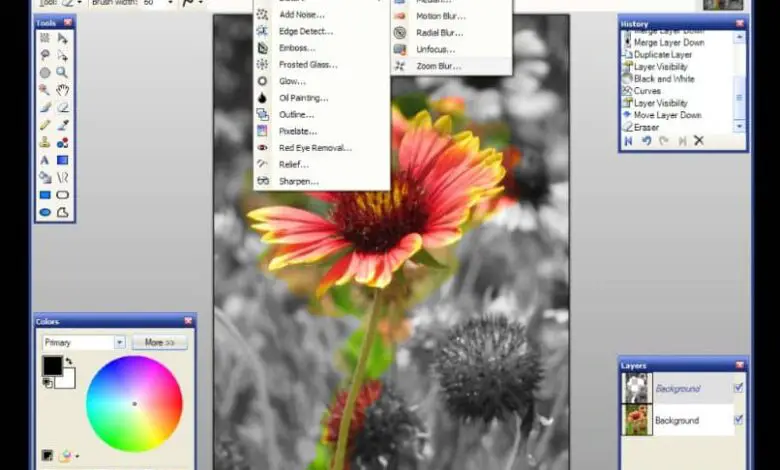Image resolution: width=780 pixels, height=470 pixels.
Task: Select bottom Background layer flower thumbnail
Action: pyautogui.click(x=637, y=420)
